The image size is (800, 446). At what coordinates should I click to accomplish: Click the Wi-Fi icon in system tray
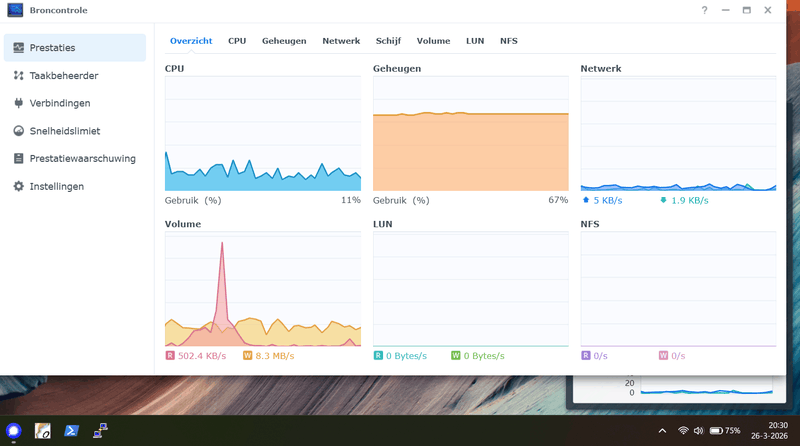(683, 431)
